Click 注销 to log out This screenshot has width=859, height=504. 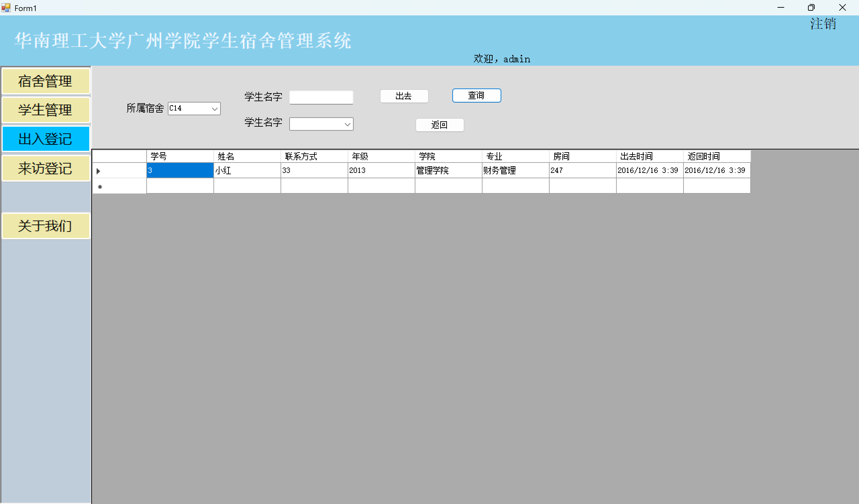click(822, 24)
